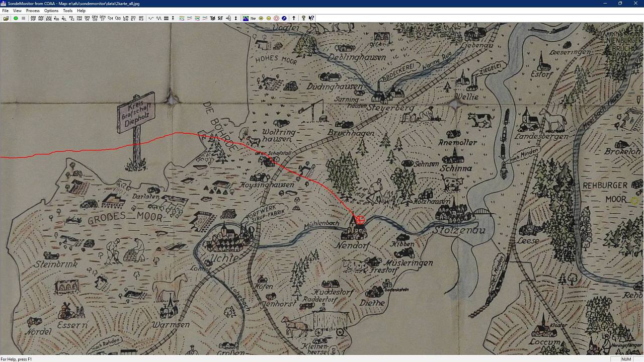Image resolution: width=644 pixels, height=362 pixels.
Task: Open the Process menu
Action: 33,11
